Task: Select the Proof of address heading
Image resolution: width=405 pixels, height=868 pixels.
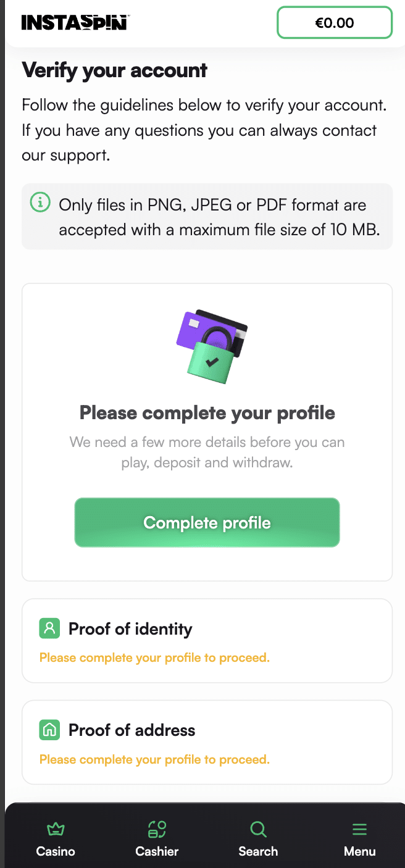Action: point(132,730)
